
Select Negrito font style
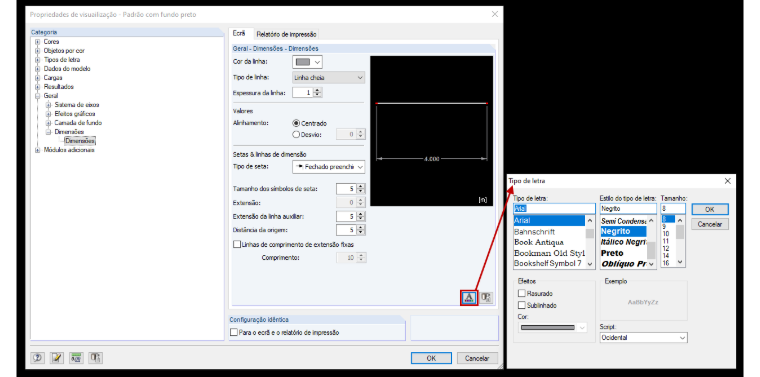(x=623, y=231)
